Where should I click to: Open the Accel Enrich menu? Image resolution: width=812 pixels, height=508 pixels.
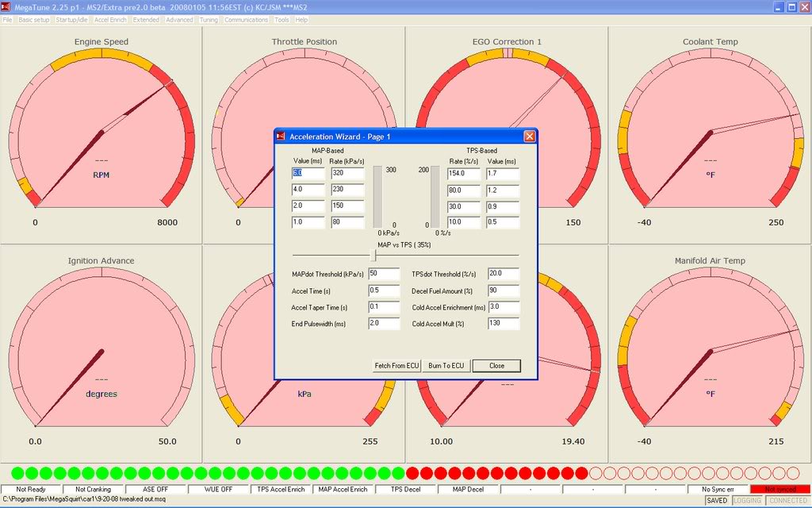pos(110,20)
